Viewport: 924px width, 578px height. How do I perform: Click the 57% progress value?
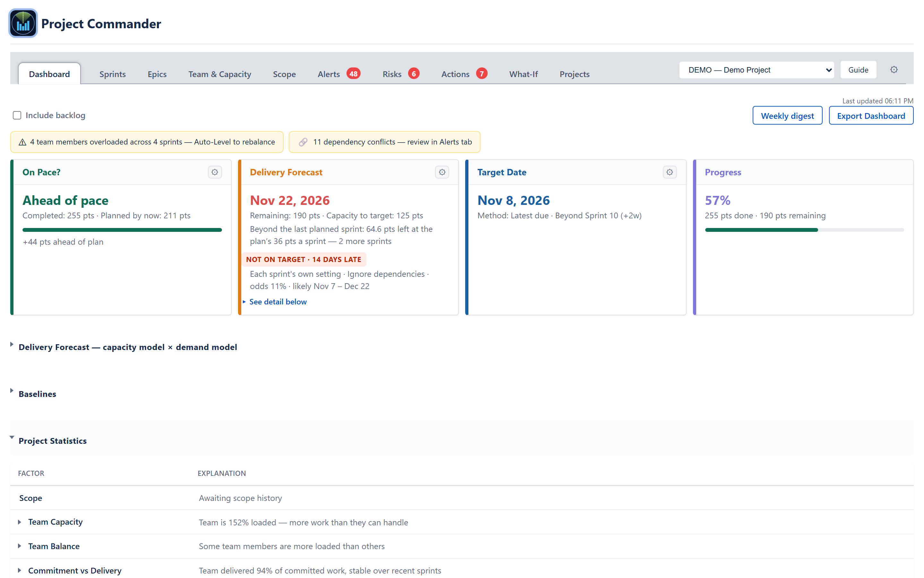coord(717,200)
